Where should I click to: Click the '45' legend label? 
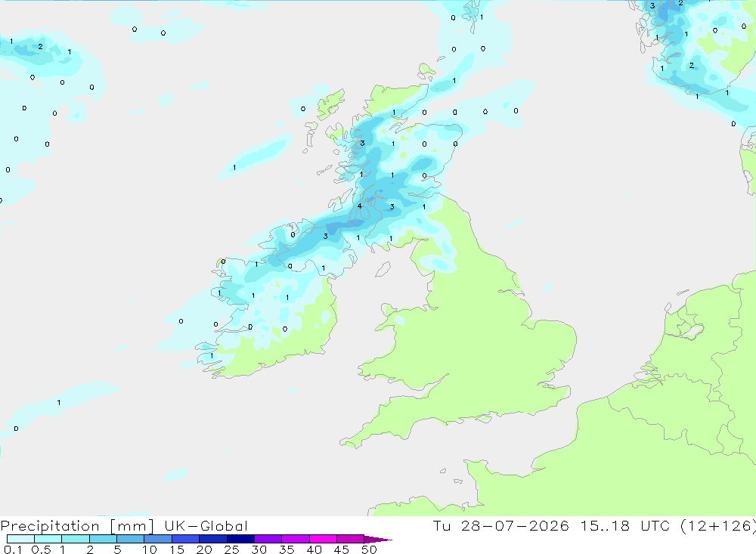(342, 549)
